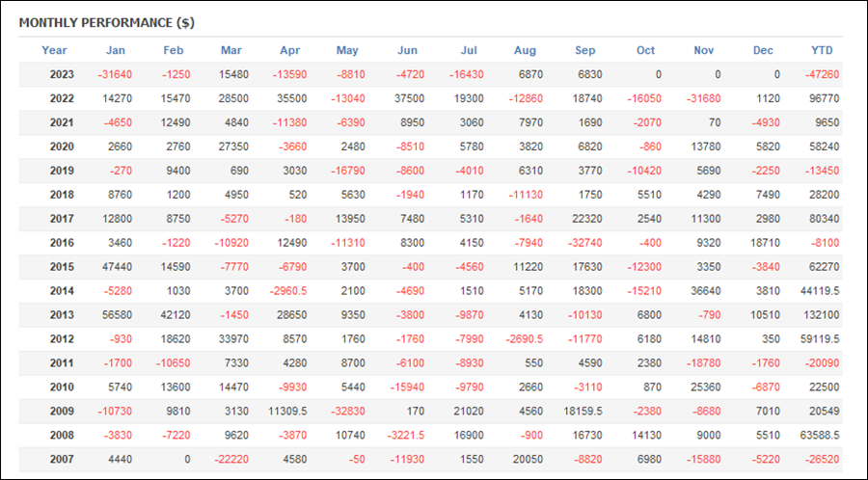Click the Oct column header

point(645,50)
